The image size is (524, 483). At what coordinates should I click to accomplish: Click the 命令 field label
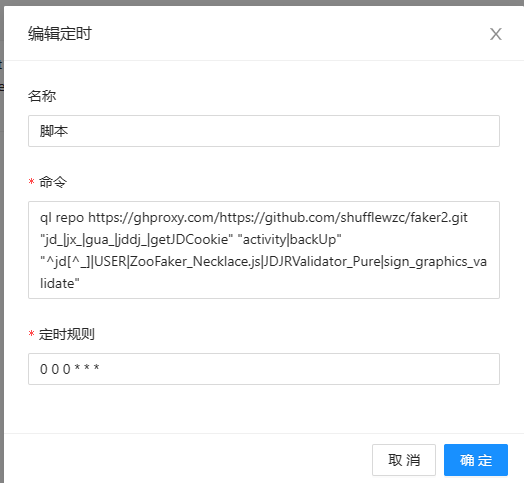pyautogui.click(x=53, y=182)
